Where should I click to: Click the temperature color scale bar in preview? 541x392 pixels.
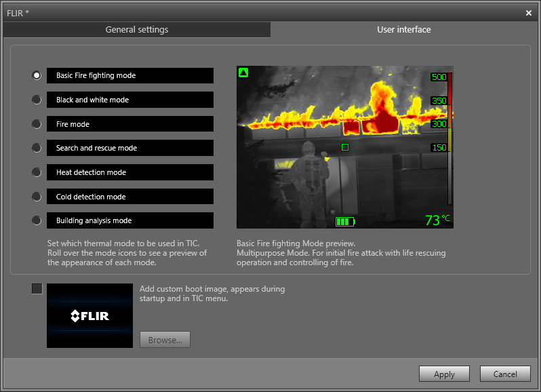[449, 139]
